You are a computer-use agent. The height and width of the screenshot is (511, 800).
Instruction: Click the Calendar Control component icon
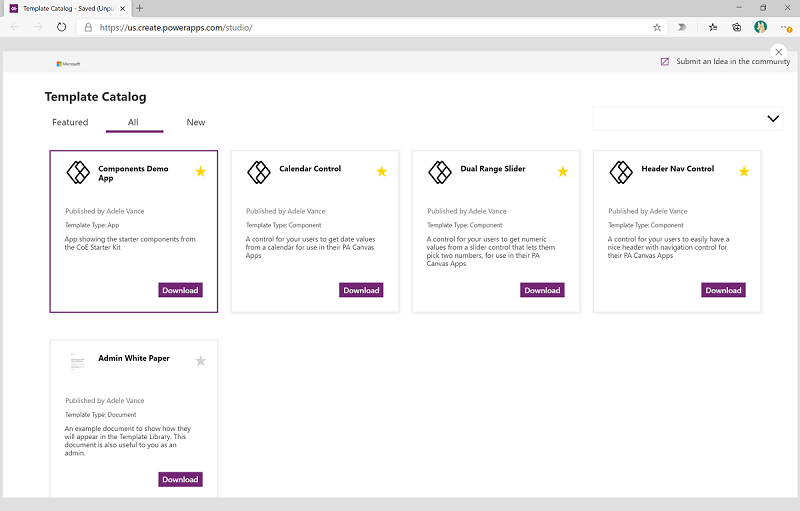pos(259,172)
